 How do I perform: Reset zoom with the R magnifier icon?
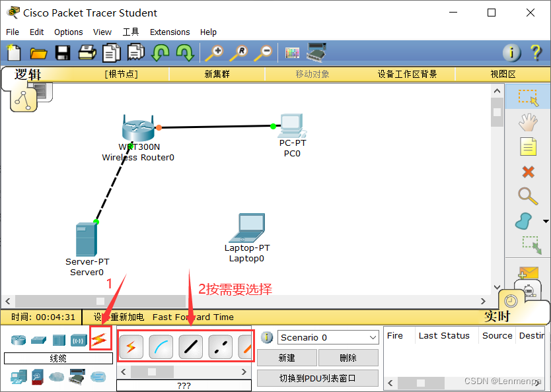(x=239, y=53)
